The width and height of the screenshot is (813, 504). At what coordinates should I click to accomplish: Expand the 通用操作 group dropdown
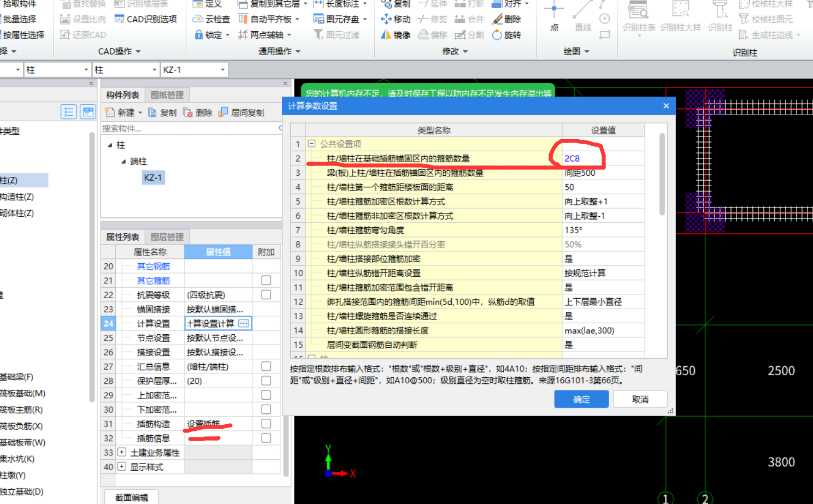tap(298, 51)
